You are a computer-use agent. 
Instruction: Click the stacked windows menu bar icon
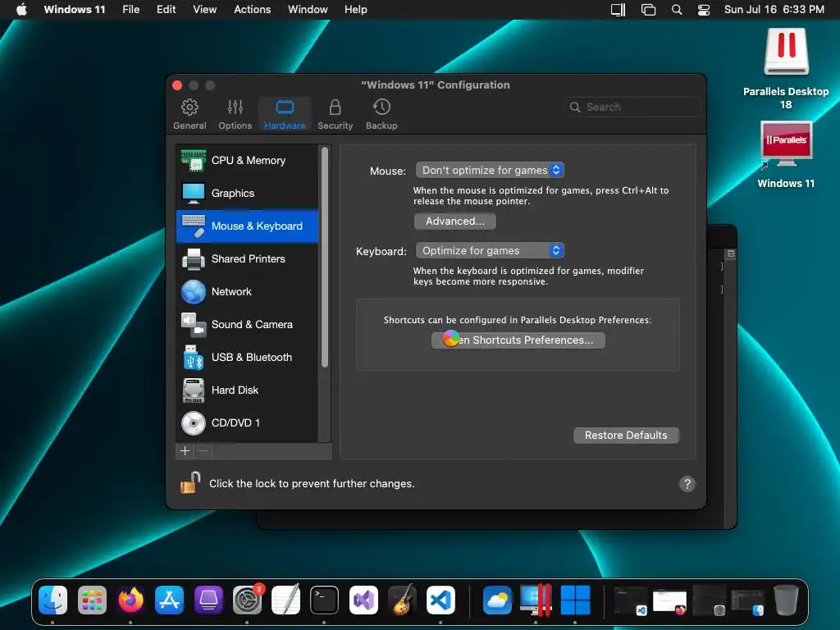tap(648, 10)
